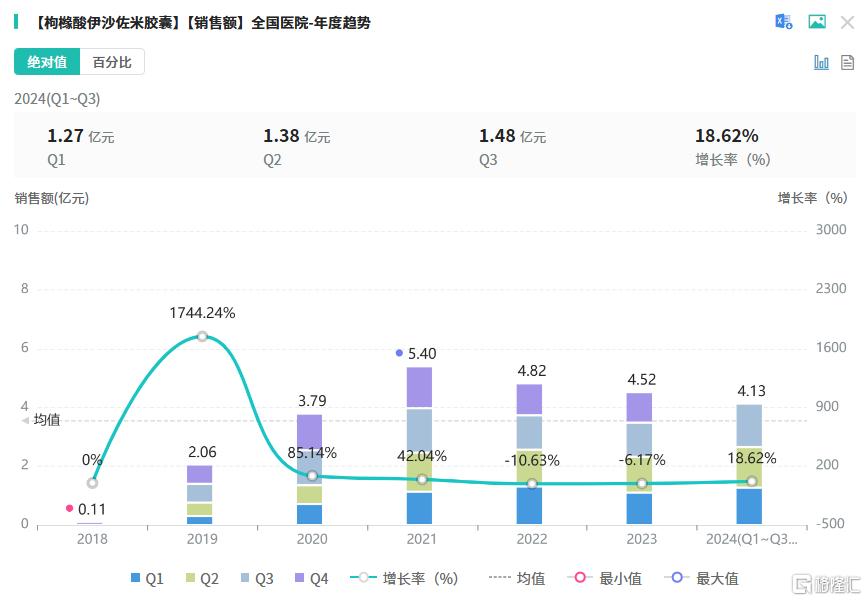Viewport: 867px width, 601px height.
Task: Export chart data to Excel
Action: (784, 22)
